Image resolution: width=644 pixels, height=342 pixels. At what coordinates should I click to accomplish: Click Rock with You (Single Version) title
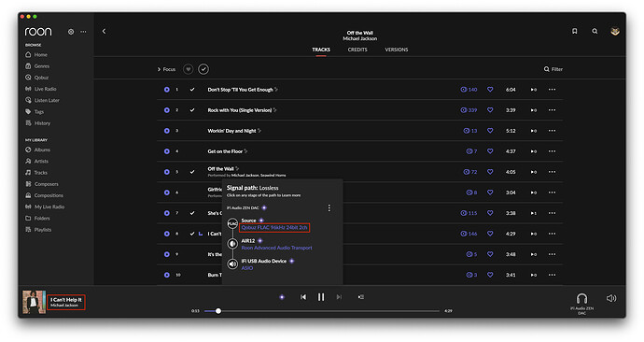pyautogui.click(x=240, y=110)
